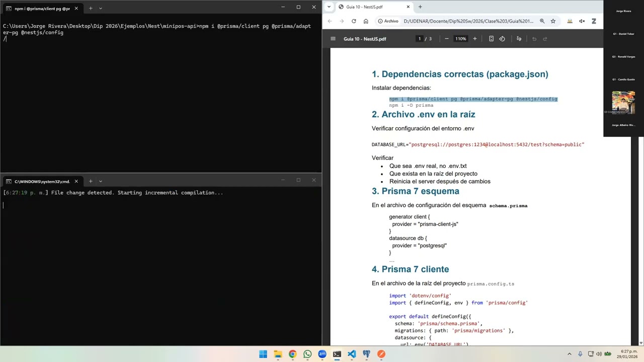
Task: Go to Chrome home page
Action: [x=366, y=21]
